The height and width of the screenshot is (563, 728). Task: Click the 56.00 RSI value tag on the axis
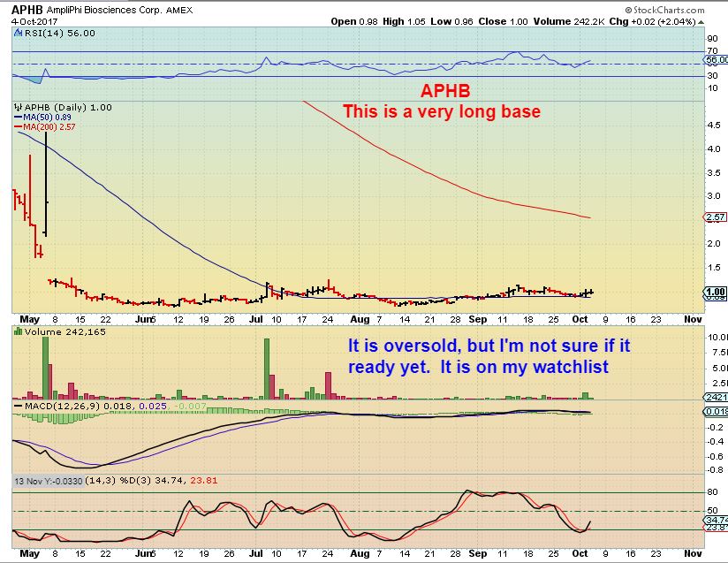coord(717,60)
